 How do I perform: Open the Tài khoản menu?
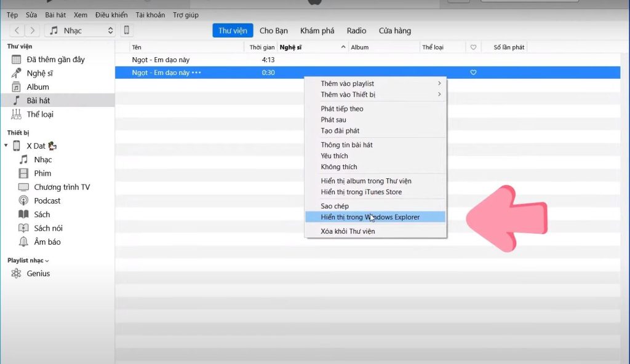click(x=150, y=15)
